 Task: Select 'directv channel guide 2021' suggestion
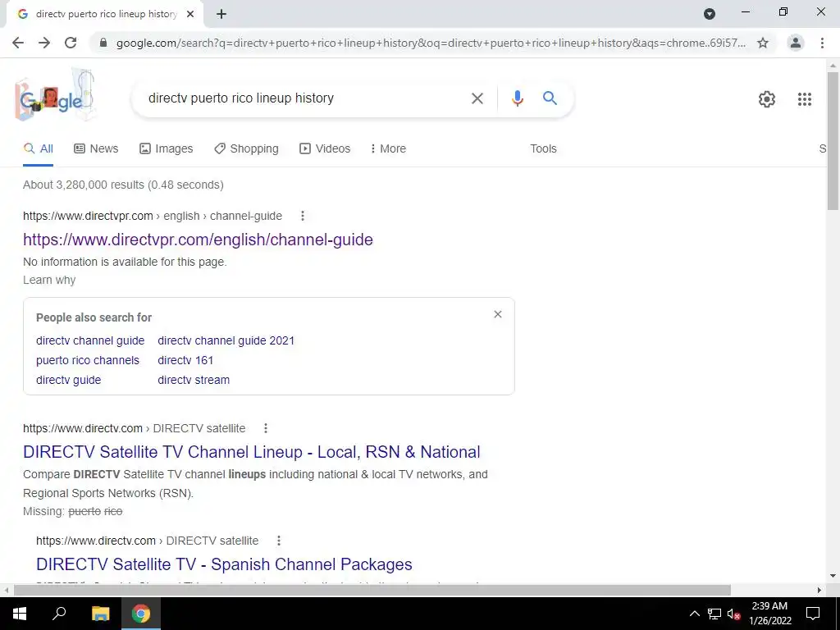[x=226, y=340]
